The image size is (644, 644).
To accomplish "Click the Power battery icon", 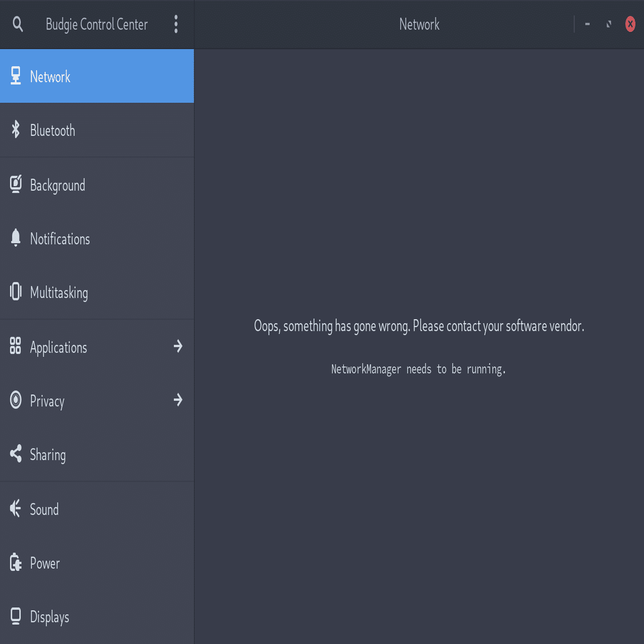I will (x=16, y=562).
